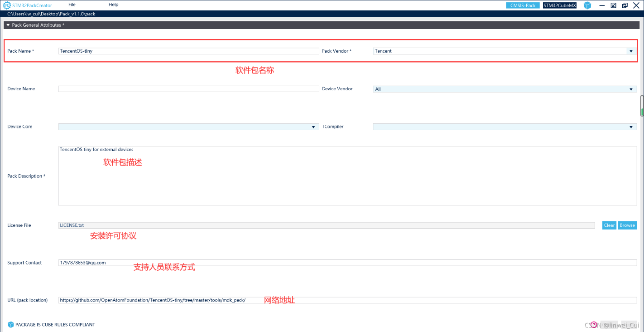
Task: Click the Pack Description label
Action: (26, 176)
